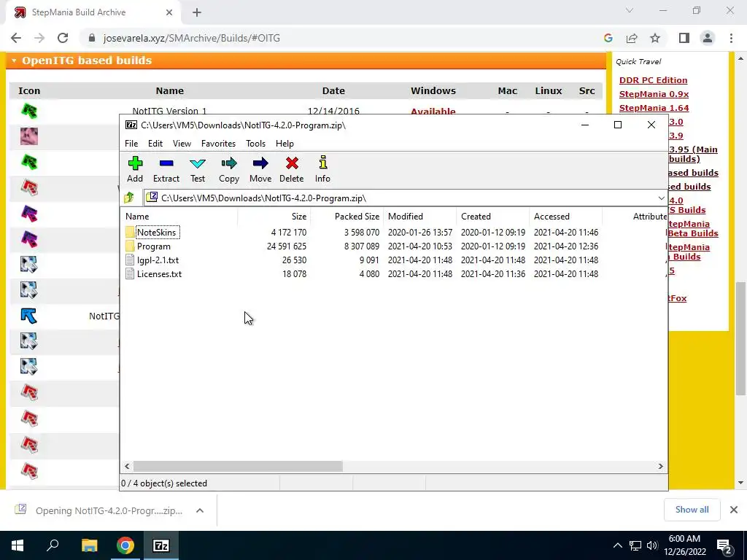
Task: Click the Test toolbar icon in 7-Zip
Action: [198, 169]
